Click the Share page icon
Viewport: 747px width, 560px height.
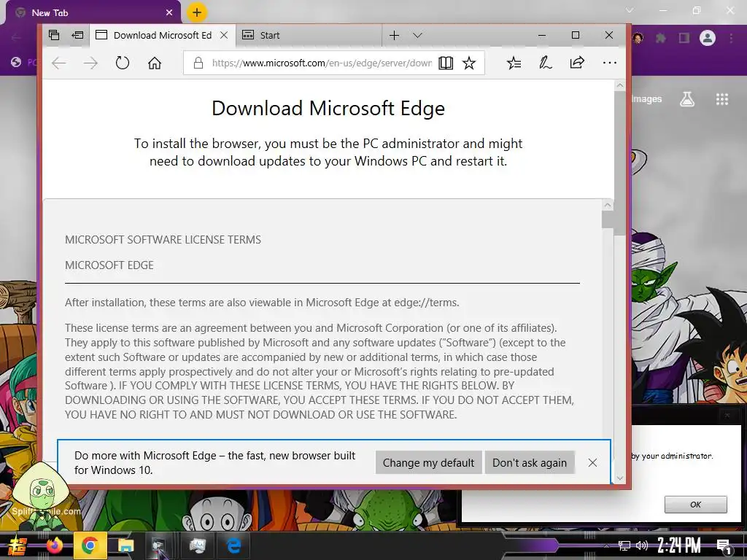click(577, 63)
